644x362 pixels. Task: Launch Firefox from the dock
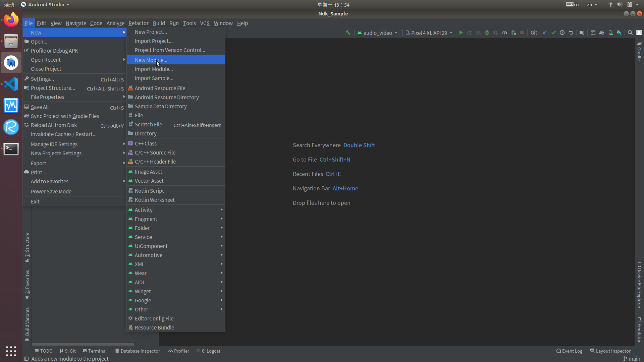coord(11,19)
